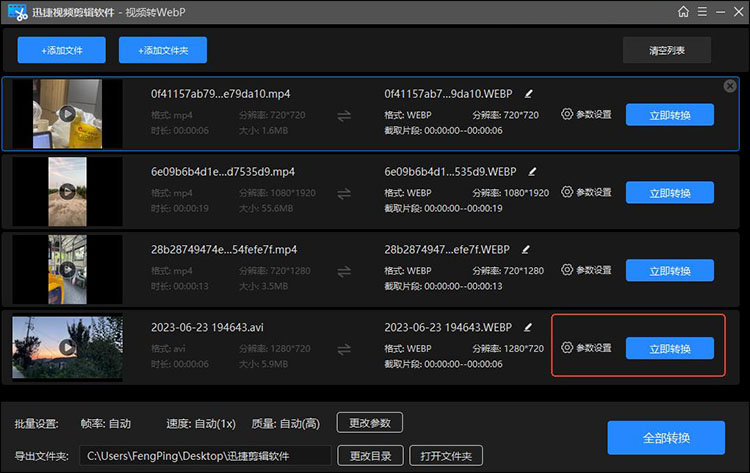Click the export folder path field
Viewport: 750px width, 473px height.
click(205, 456)
